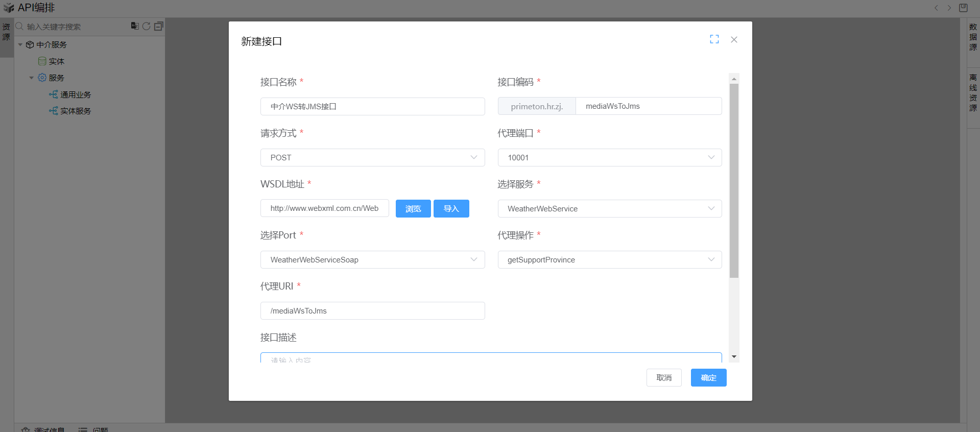Click the gear icon next to 服务
The image size is (980, 432).
42,78
